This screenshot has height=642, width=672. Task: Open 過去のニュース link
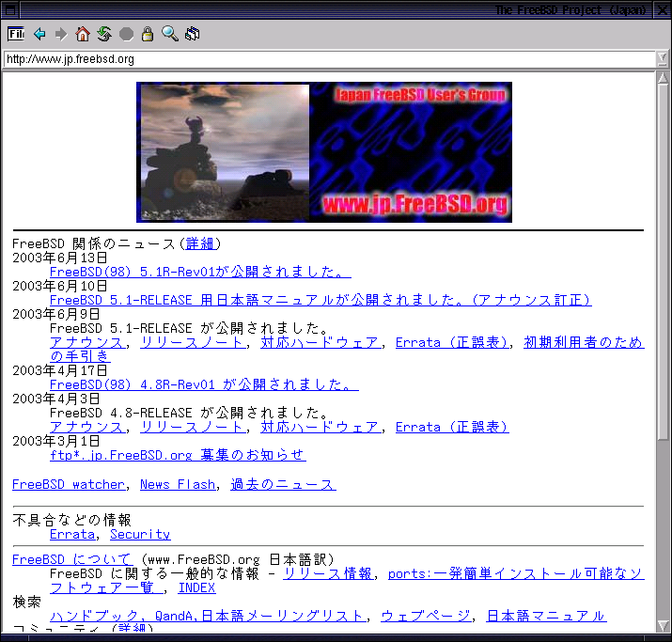(283, 485)
